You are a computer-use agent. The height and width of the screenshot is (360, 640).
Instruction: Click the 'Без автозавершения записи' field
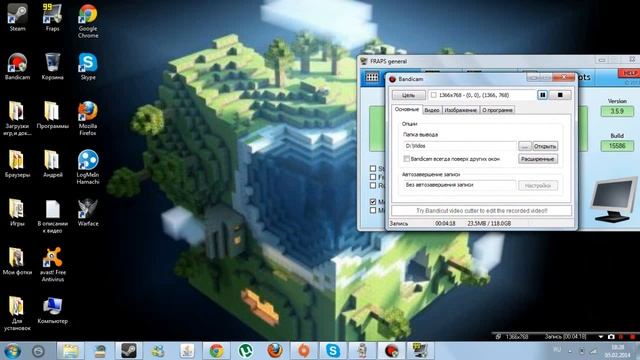pos(459,185)
